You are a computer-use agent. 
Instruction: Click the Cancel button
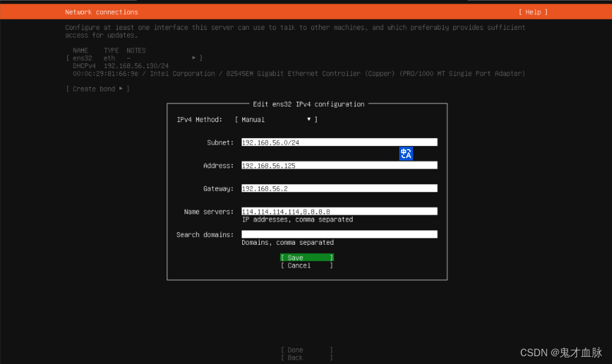pos(306,265)
